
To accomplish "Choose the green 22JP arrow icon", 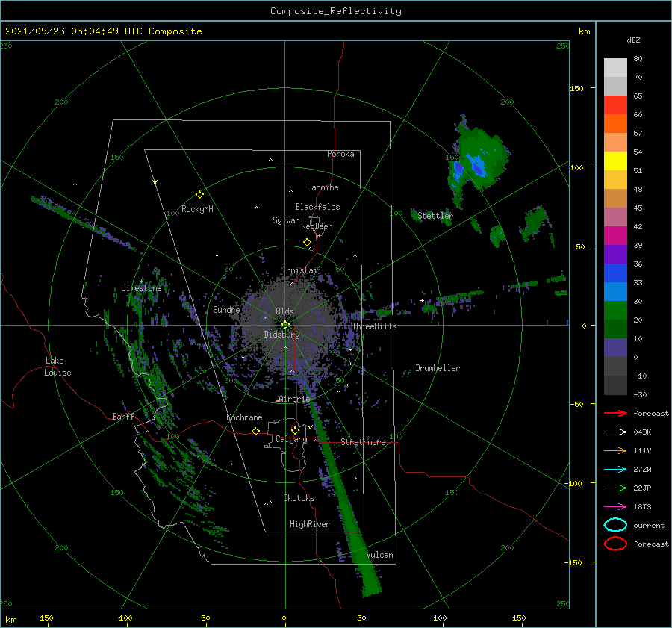I will click(x=615, y=488).
